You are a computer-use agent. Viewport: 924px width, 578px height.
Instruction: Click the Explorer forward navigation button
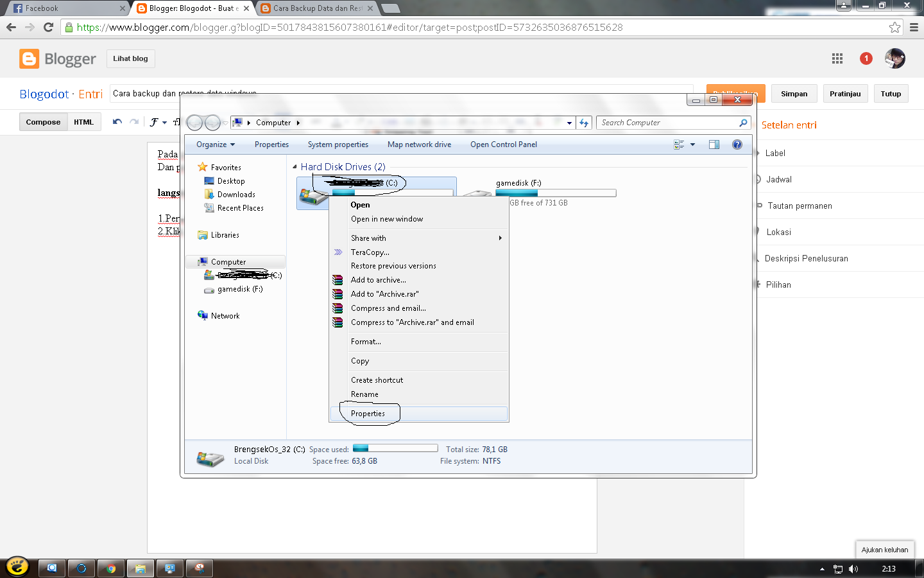pyautogui.click(x=212, y=123)
